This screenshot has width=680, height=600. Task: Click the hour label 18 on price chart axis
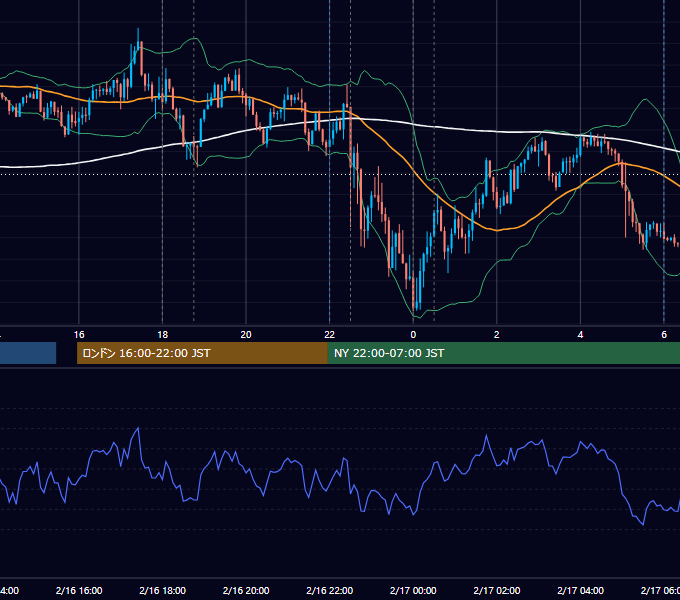point(163,334)
